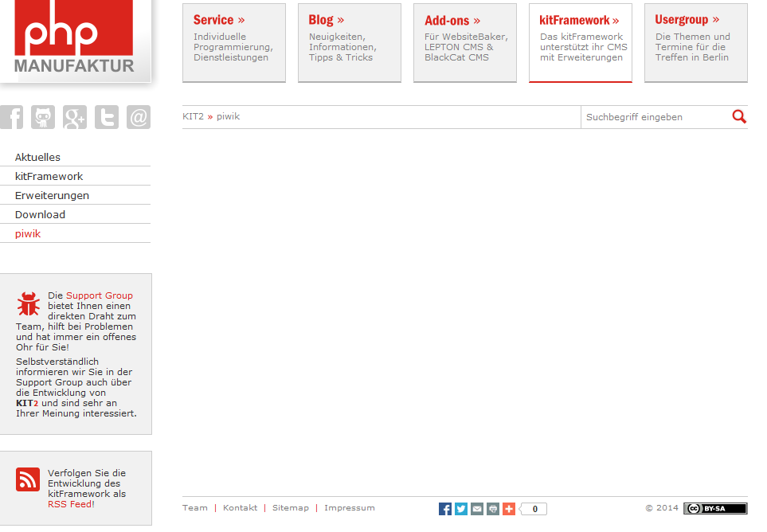Click the red search magnifier icon

[x=739, y=116]
